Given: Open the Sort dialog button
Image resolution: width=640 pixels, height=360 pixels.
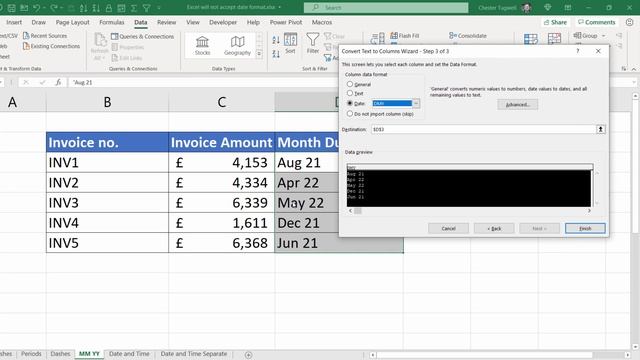Looking at the screenshot, I should (x=290, y=44).
